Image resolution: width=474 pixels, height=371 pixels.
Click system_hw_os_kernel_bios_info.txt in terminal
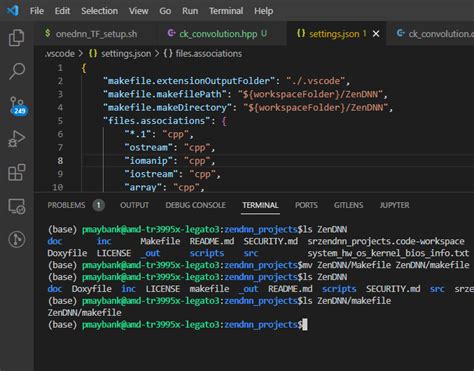(388, 253)
